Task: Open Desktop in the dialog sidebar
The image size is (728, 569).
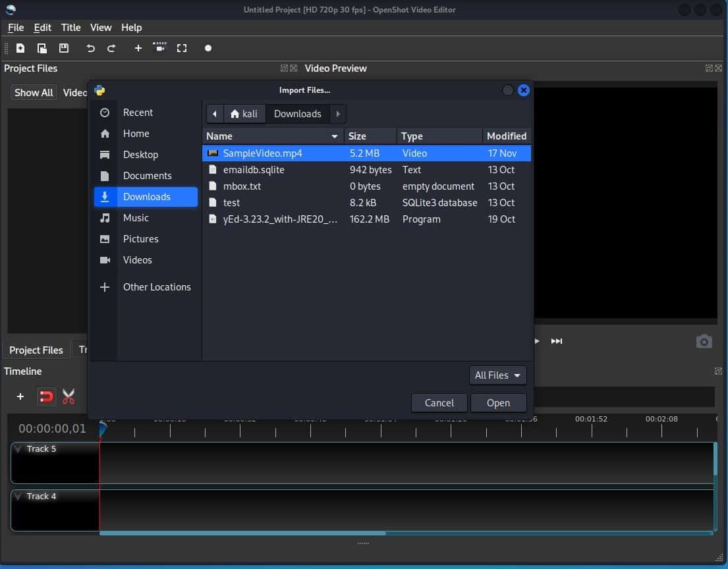Action: coord(146,155)
